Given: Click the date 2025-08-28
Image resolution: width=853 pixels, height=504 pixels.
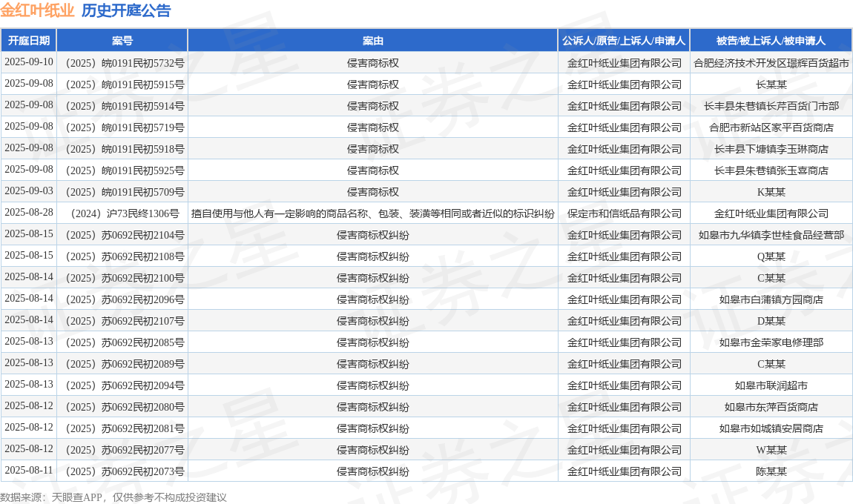Looking at the screenshot, I should [29, 213].
